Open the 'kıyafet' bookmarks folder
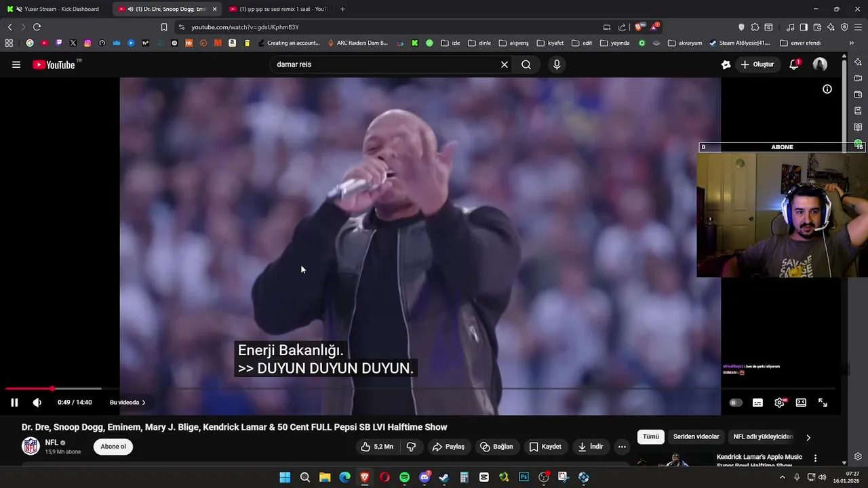 pos(551,43)
